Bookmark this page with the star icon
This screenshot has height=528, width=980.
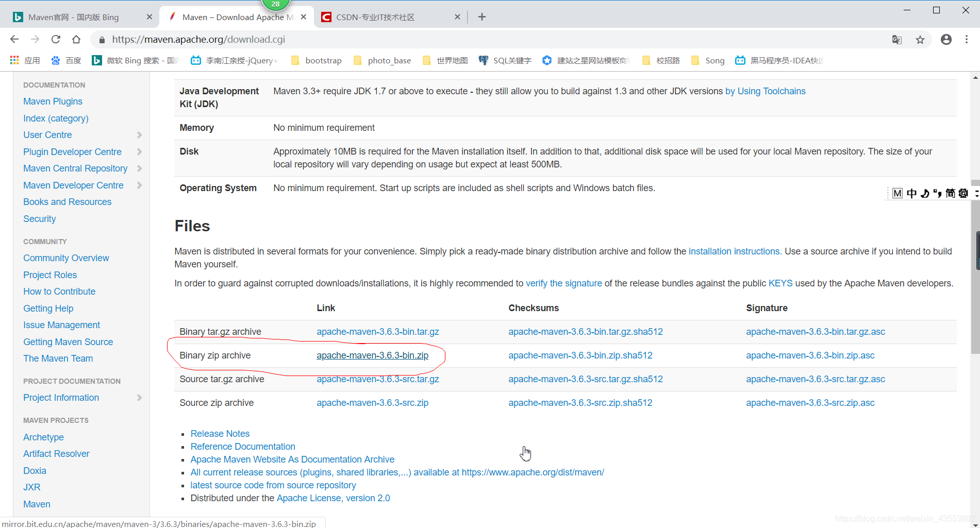[920, 40]
